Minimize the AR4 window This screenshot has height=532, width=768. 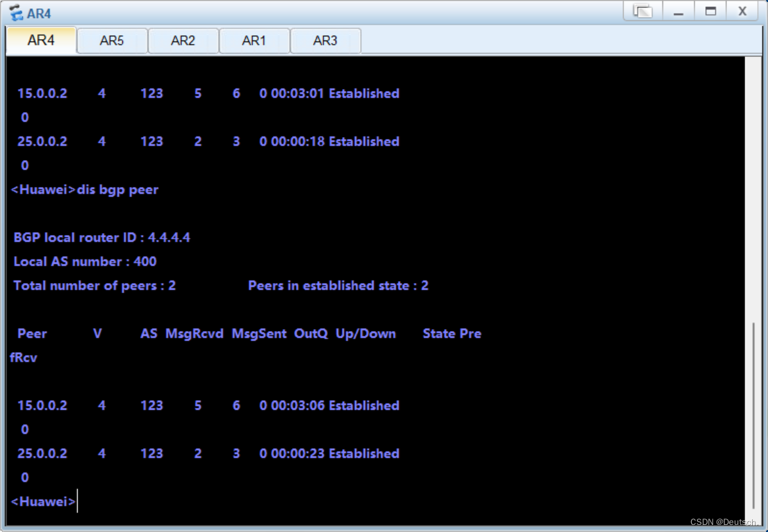coord(678,12)
